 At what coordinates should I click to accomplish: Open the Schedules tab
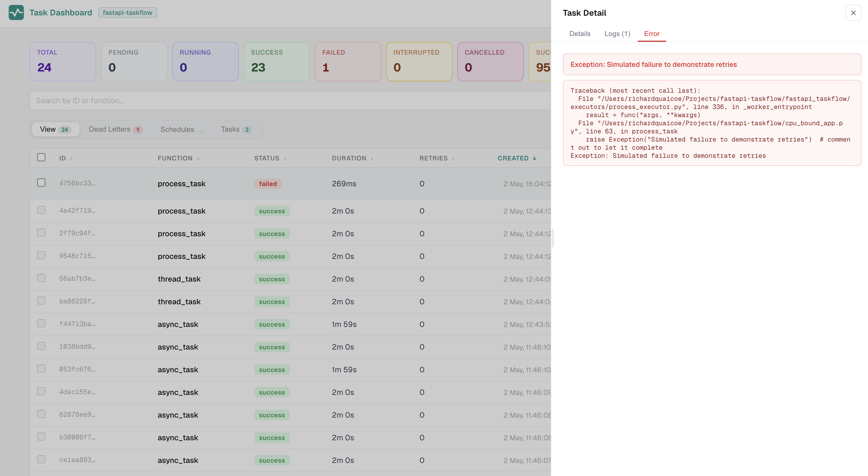(182, 129)
